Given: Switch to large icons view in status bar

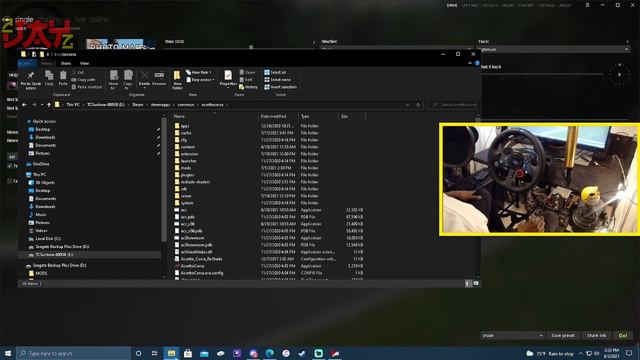Looking at the screenshot, I should 476,283.
